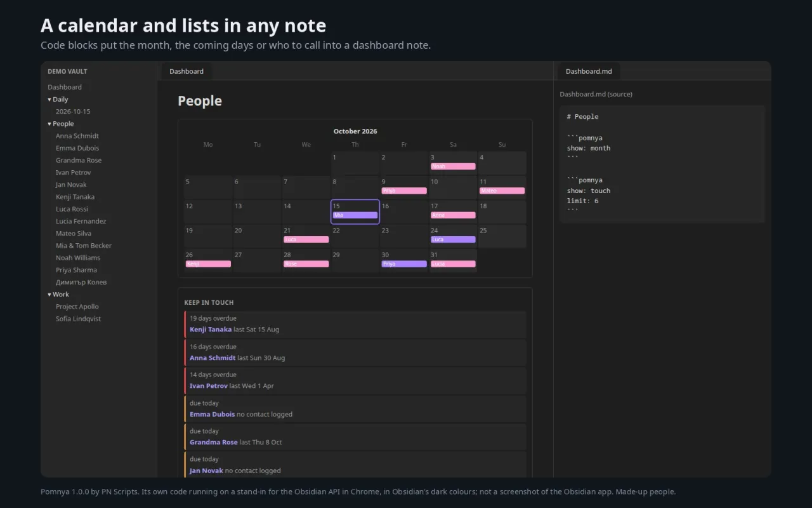The image size is (812, 508).
Task: Select Jan Novak in the file tree
Action: coord(71,185)
